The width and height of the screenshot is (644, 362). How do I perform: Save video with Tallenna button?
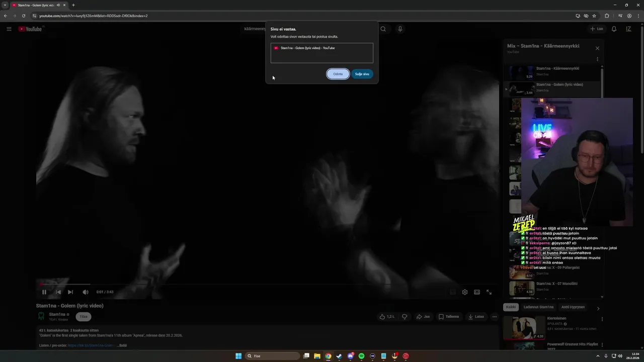pyautogui.click(x=449, y=317)
